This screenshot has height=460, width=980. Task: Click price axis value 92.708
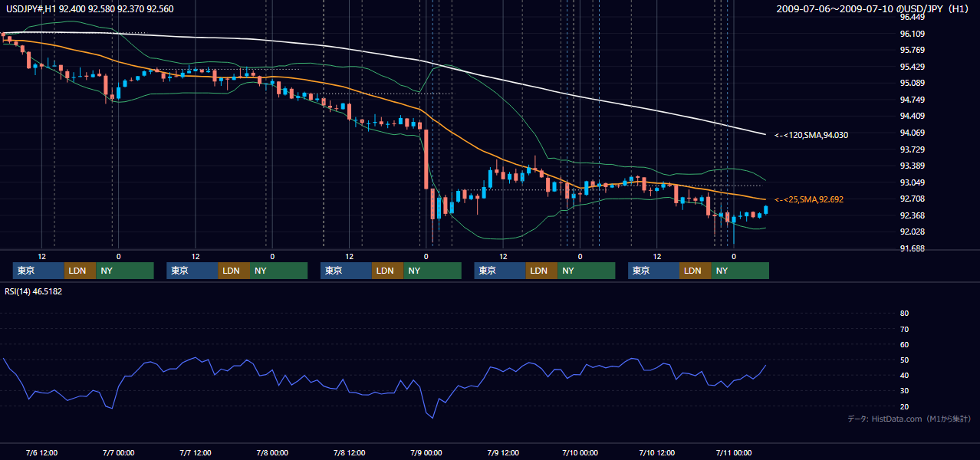pyautogui.click(x=912, y=199)
